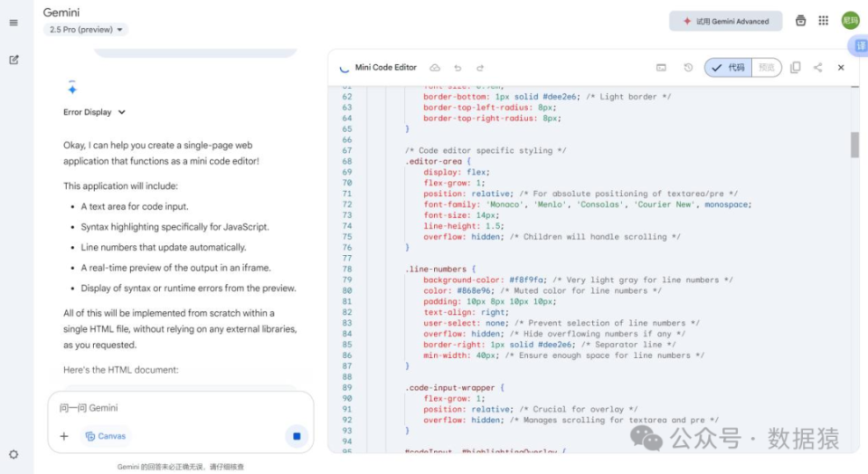
Task: Click bullet about Syntax highlighting for JavaScript
Action: (x=175, y=226)
